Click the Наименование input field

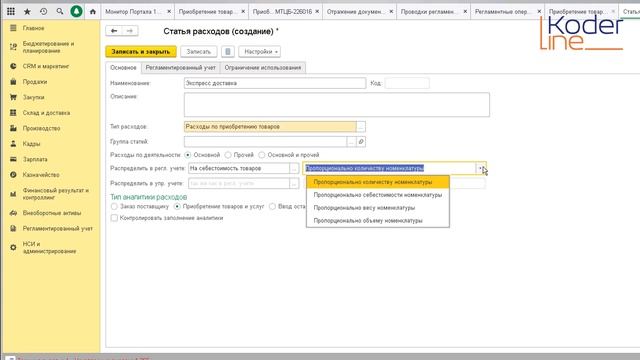[275, 83]
